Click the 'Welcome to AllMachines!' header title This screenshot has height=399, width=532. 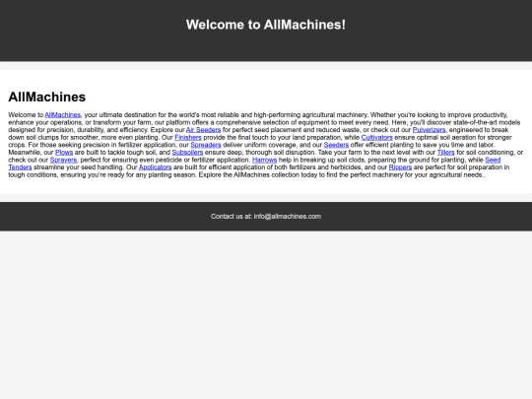[x=266, y=25]
